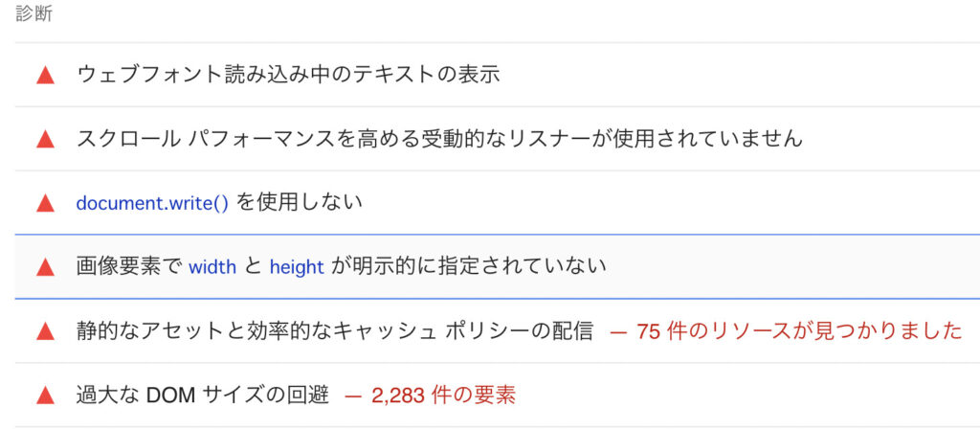Click the red 75 件のリソースが見つかりました text
This screenshot has height=430, width=980.
(x=799, y=331)
